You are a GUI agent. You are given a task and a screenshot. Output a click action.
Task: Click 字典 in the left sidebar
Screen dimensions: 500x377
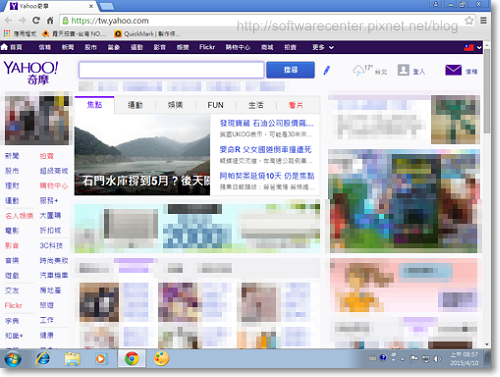tap(12, 321)
